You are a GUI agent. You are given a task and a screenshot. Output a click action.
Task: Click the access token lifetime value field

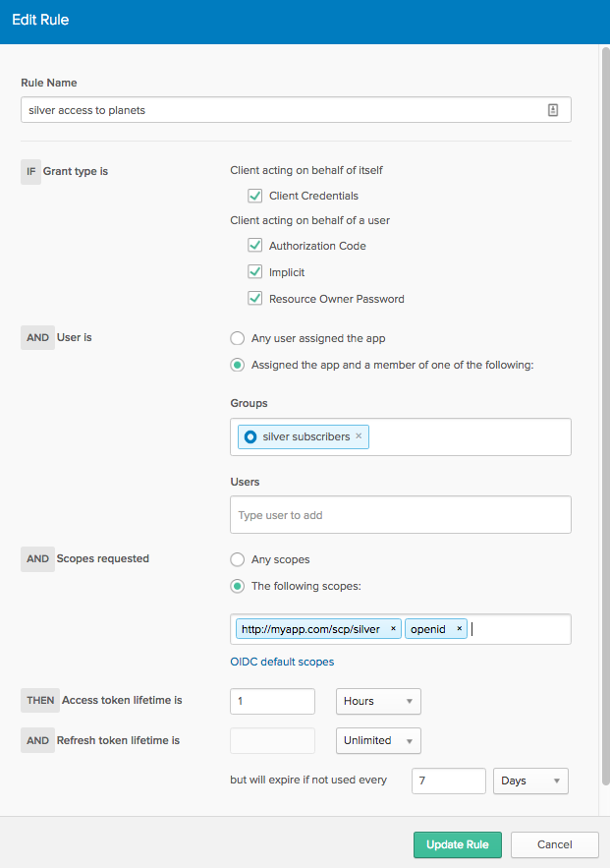[x=272, y=701]
